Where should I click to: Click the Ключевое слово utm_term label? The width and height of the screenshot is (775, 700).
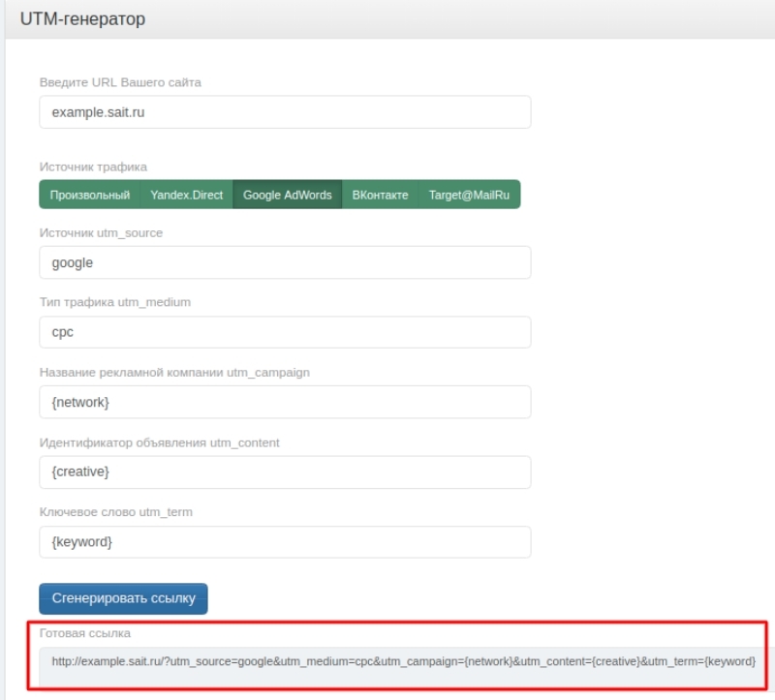click(115, 512)
